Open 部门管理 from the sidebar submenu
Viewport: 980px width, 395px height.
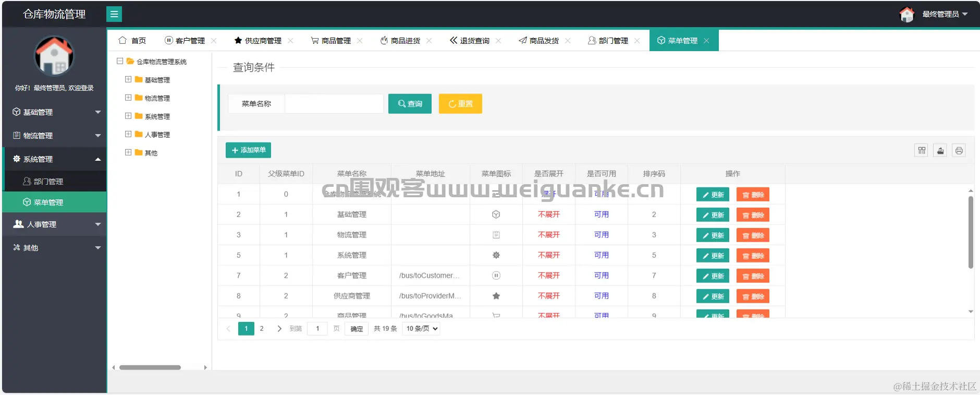(x=55, y=182)
